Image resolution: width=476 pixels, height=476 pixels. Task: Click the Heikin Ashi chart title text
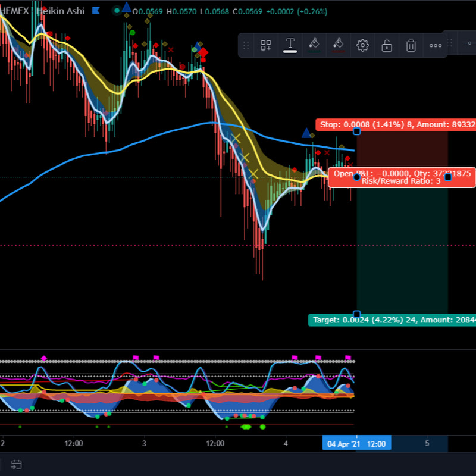(x=62, y=11)
